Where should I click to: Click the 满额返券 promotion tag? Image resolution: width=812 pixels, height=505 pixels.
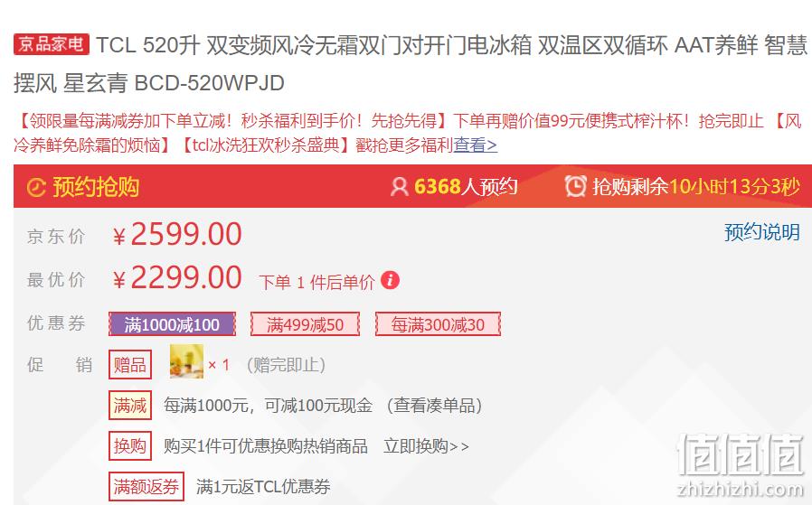tap(146, 486)
